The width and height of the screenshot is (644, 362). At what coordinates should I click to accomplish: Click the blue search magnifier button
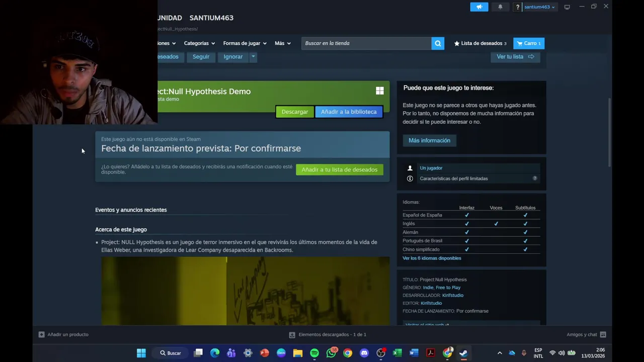pyautogui.click(x=438, y=43)
